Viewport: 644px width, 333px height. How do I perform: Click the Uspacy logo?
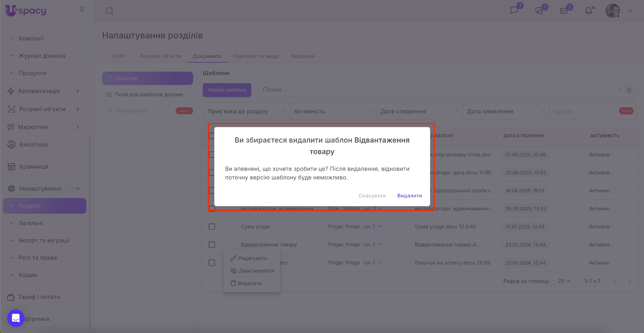pos(26,11)
